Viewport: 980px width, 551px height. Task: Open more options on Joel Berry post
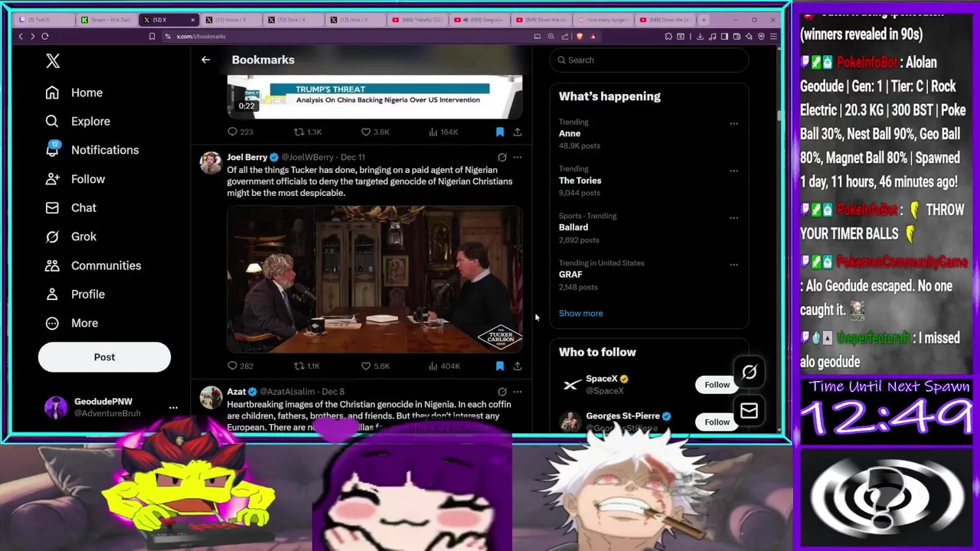click(x=518, y=157)
